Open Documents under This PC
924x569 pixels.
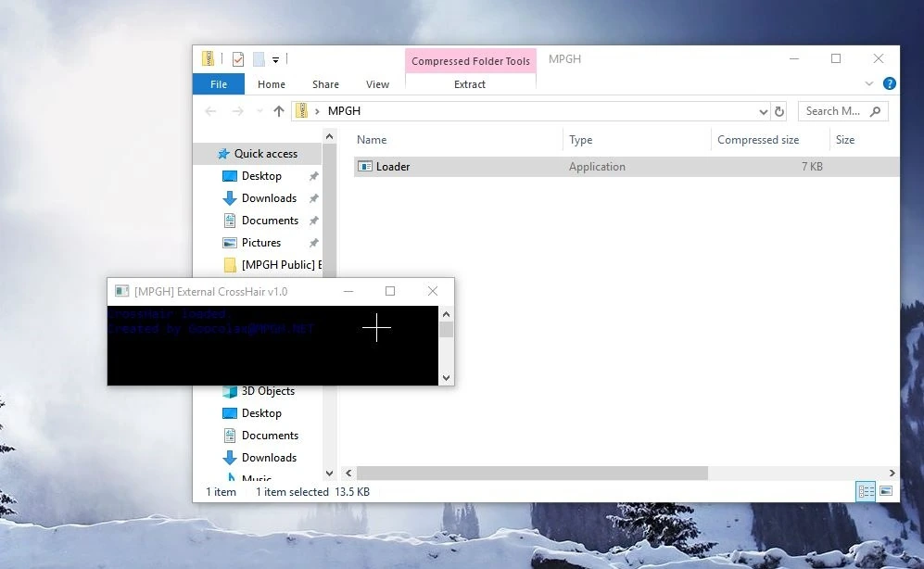coord(270,436)
